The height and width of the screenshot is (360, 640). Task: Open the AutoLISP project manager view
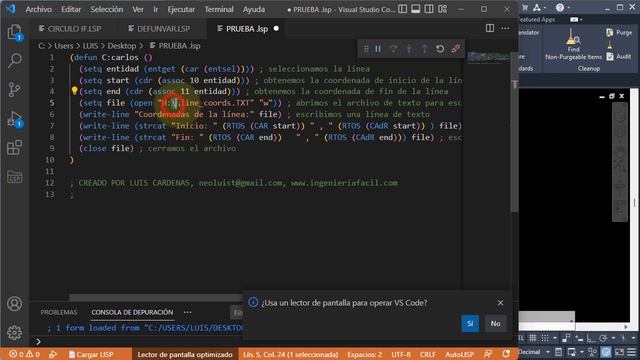(14, 177)
